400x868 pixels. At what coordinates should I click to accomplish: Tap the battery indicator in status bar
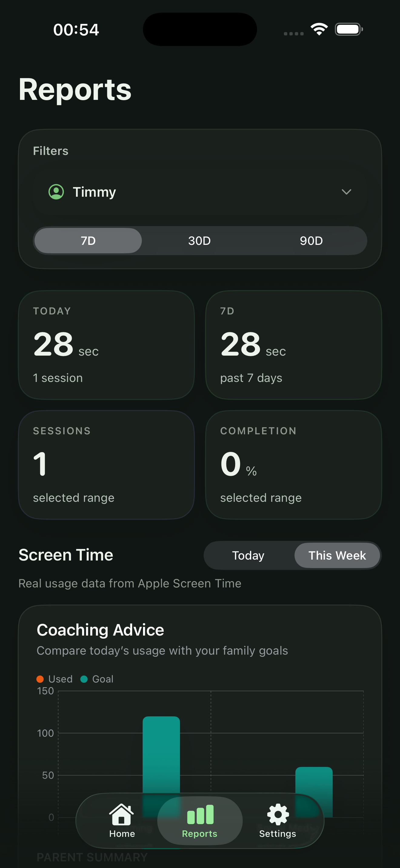pyautogui.click(x=348, y=29)
